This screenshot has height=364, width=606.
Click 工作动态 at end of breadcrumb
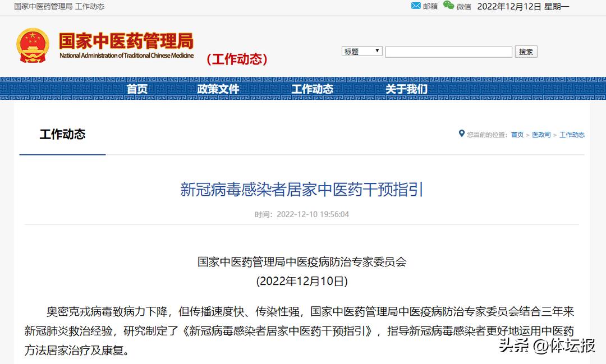(572, 135)
